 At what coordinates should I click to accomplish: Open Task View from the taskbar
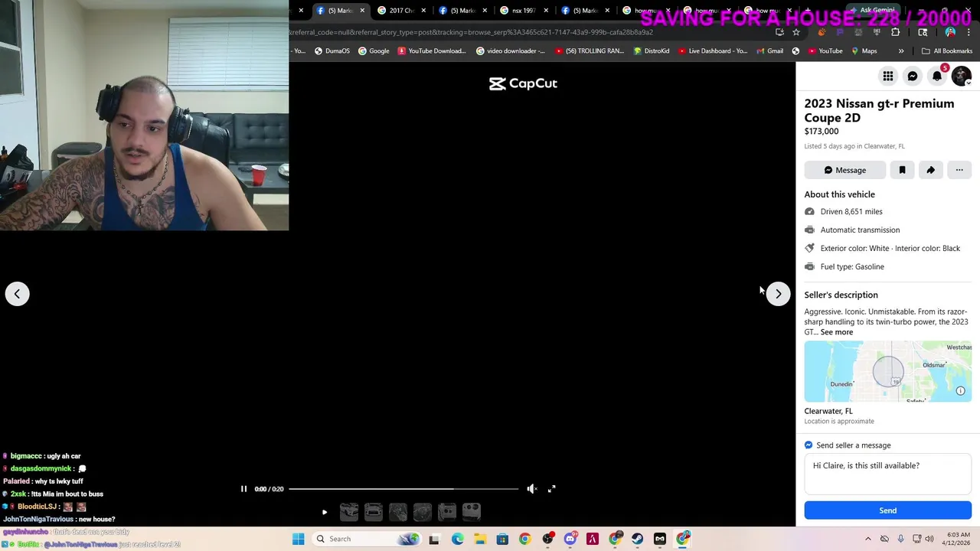click(x=434, y=539)
